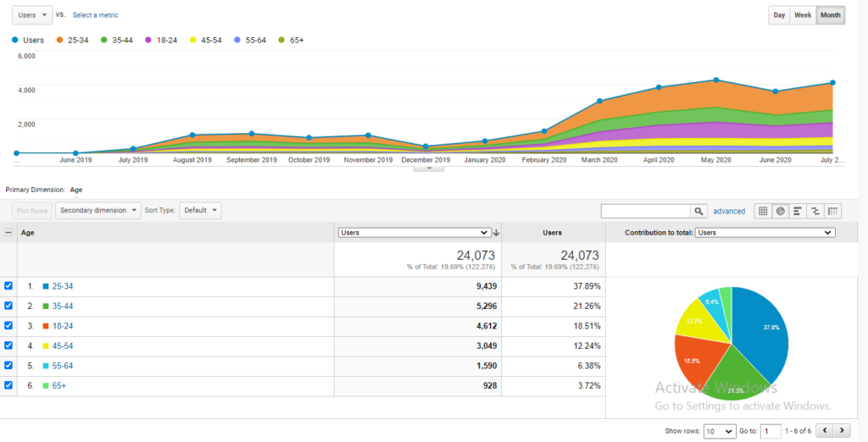Click the 65+ legend dot
Viewport: 868px width, 442px height.
[281, 41]
